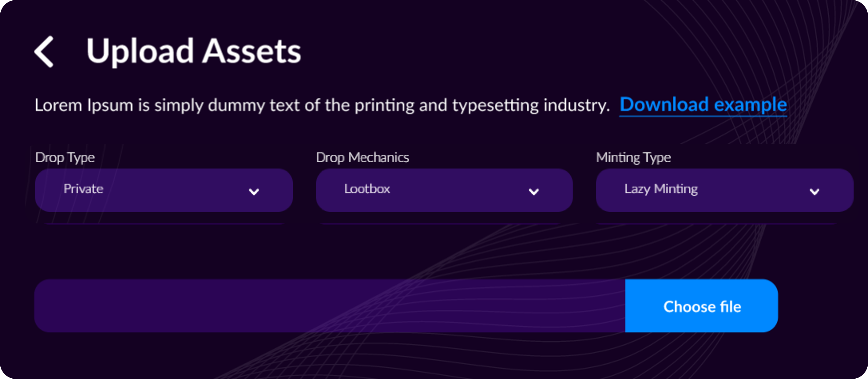
Task: Click the word file on the blue button
Action: (730, 307)
